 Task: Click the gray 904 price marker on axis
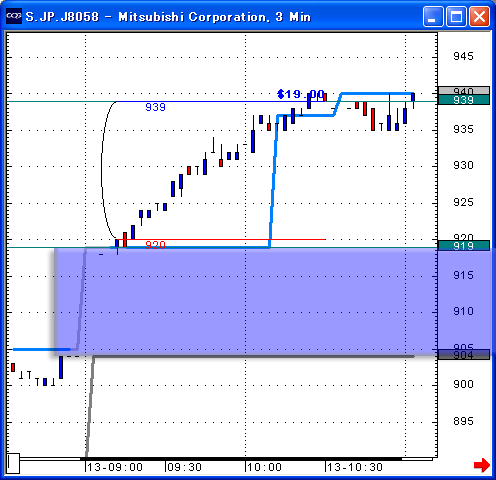pos(464,355)
